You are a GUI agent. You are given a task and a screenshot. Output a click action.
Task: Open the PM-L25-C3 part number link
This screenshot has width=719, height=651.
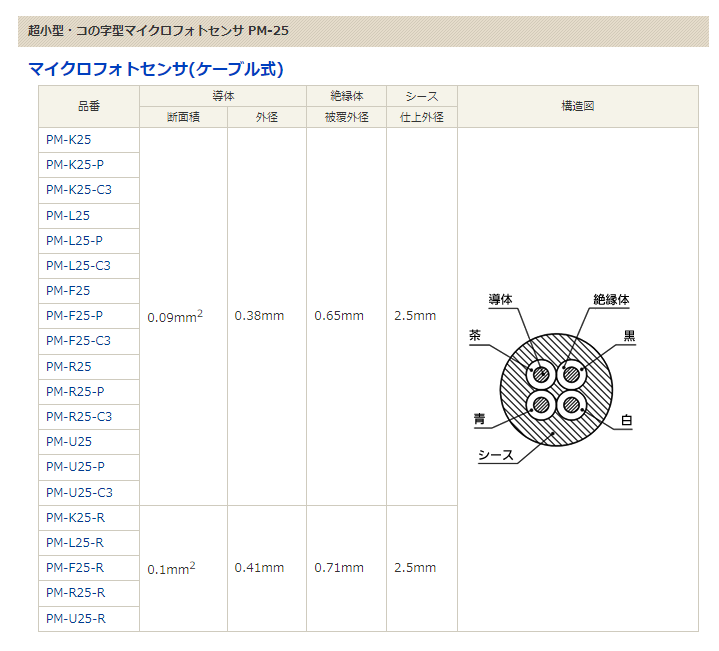78,266
